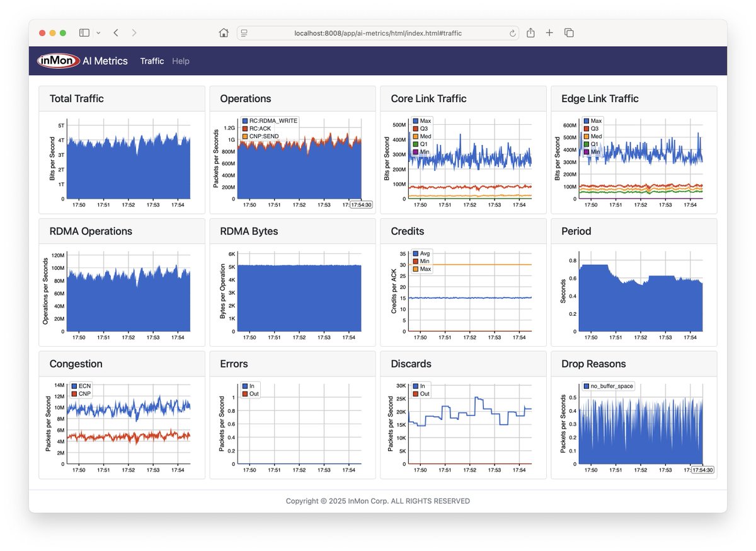Open a new tab with plus icon

[549, 33]
